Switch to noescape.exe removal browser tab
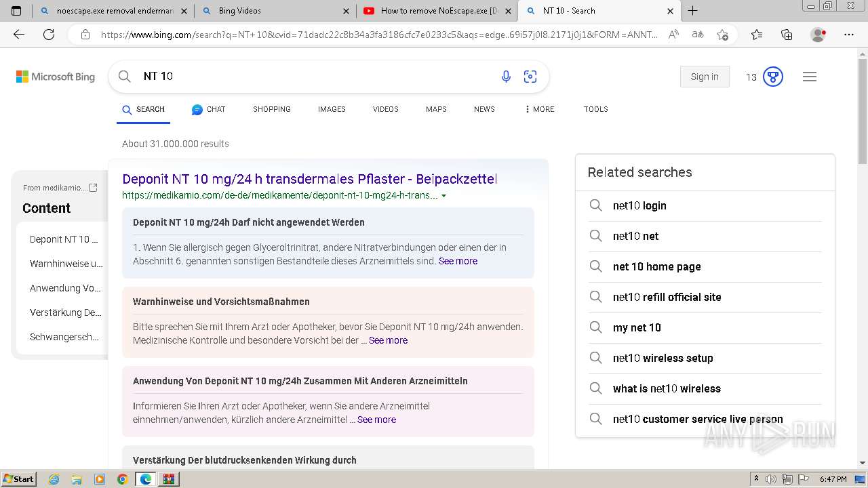Screen dimensions: 868x488 point(113,11)
